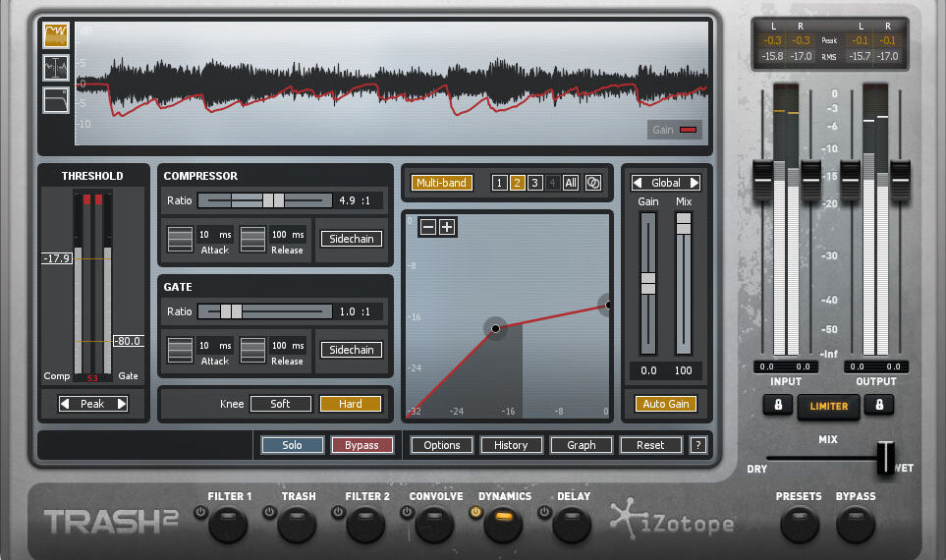Click the output gain lock icon

(x=878, y=405)
